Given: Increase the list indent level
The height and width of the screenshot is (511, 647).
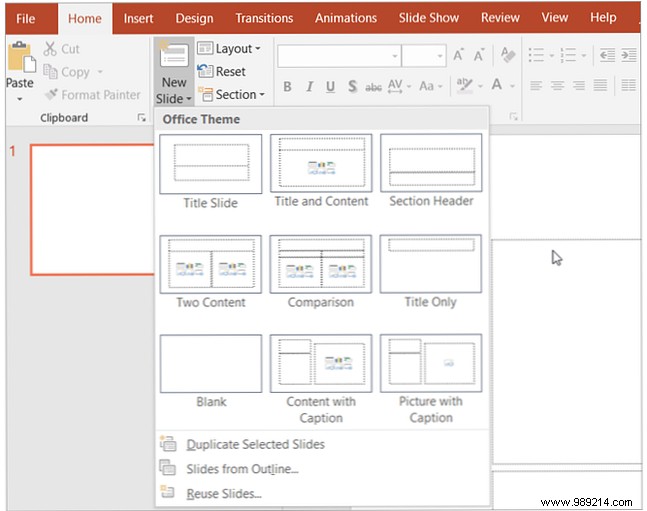Looking at the screenshot, I should pyautogui.click(x=628, y=55).
